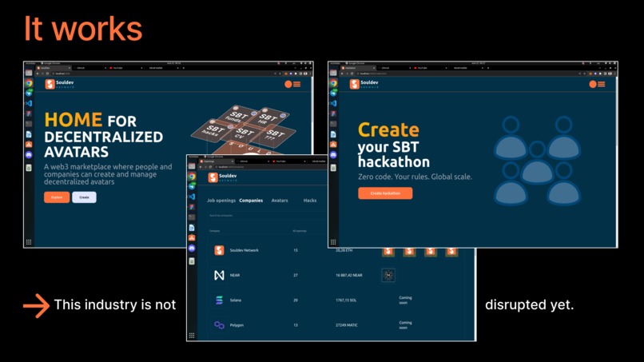Open VS Code from the companies window dock

192,197
